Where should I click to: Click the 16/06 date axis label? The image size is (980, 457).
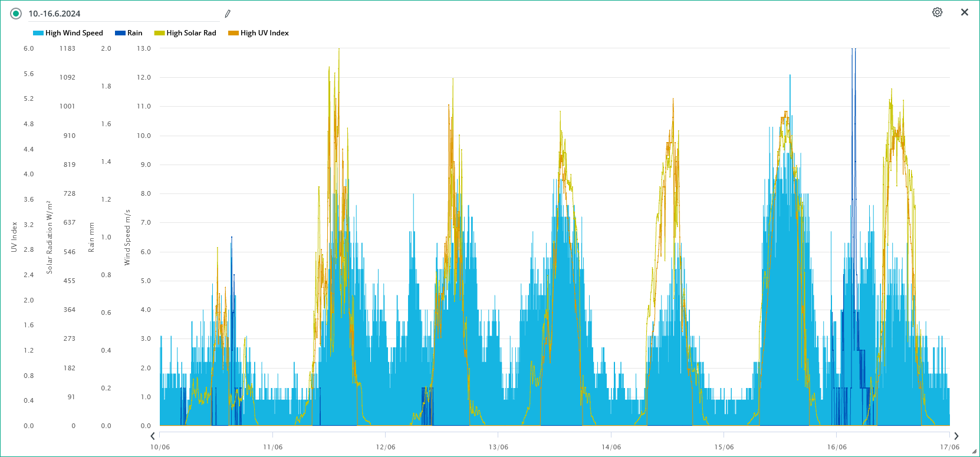[x=837, y=447]
